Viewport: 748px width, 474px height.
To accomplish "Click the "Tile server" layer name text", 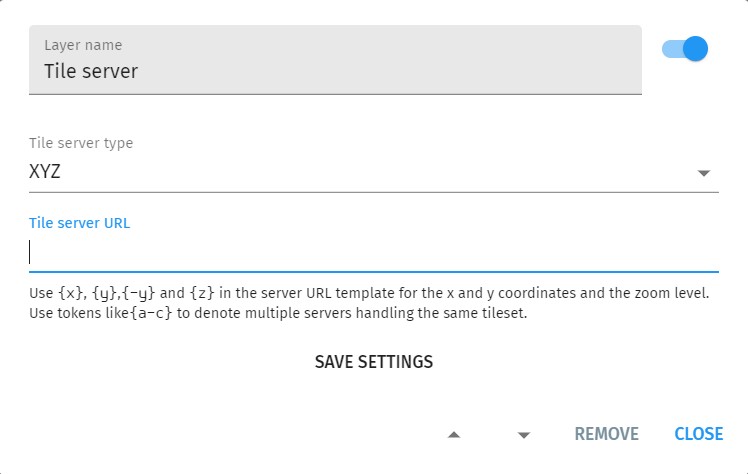I will [x=91, y=72].
